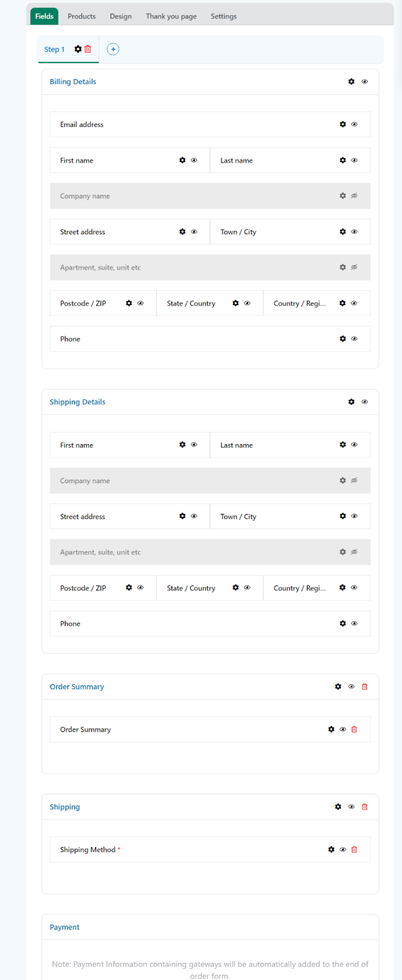
Task: Switch to the Products tab
Action: (82, 16)
